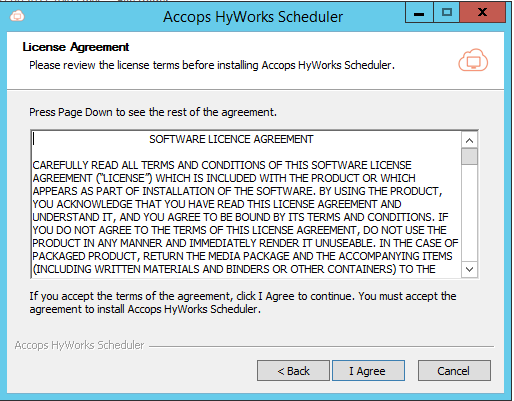Click the greyed Accops HyWorks Scheduler footer label
The width and height of the screenshot is (514, 401).
79,345
